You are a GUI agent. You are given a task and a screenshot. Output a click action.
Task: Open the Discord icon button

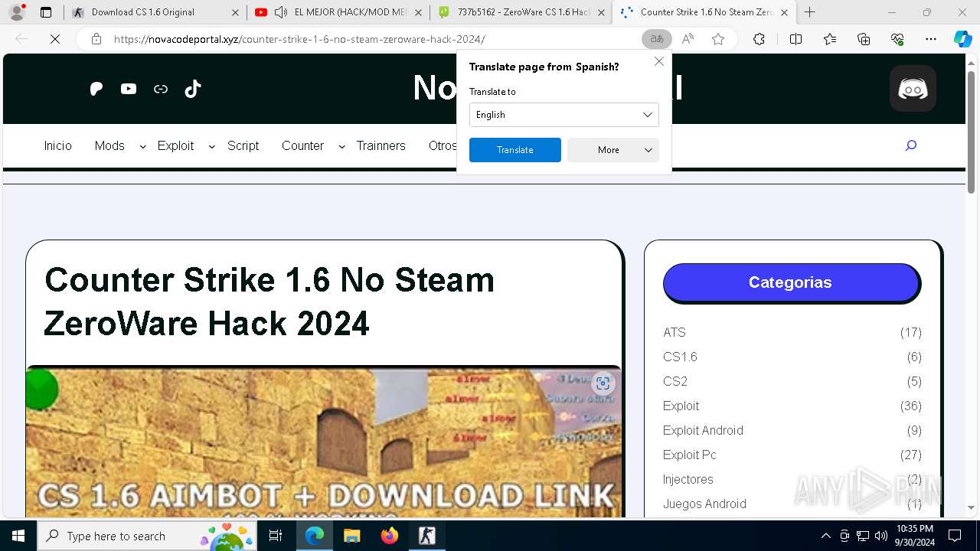tap(913, 89)
